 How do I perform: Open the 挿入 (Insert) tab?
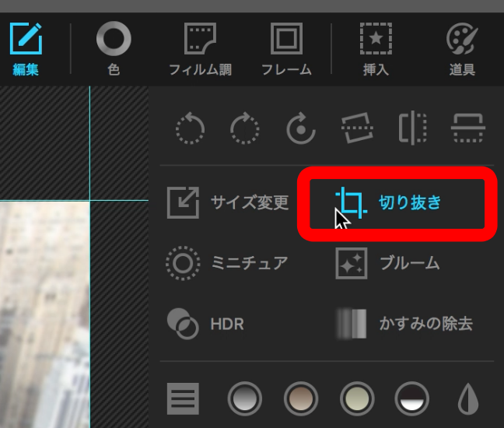(376, 49)
